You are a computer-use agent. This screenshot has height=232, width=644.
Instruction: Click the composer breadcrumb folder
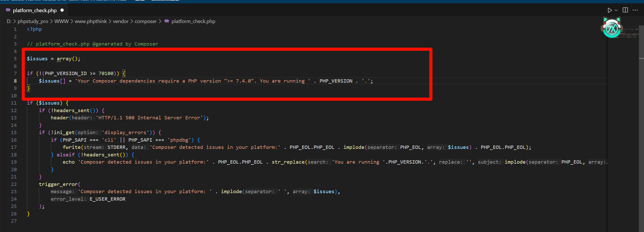pos(146,21)
